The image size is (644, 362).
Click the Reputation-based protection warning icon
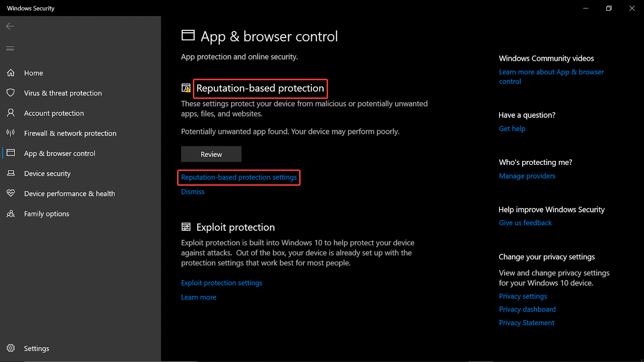pos(186,88)
